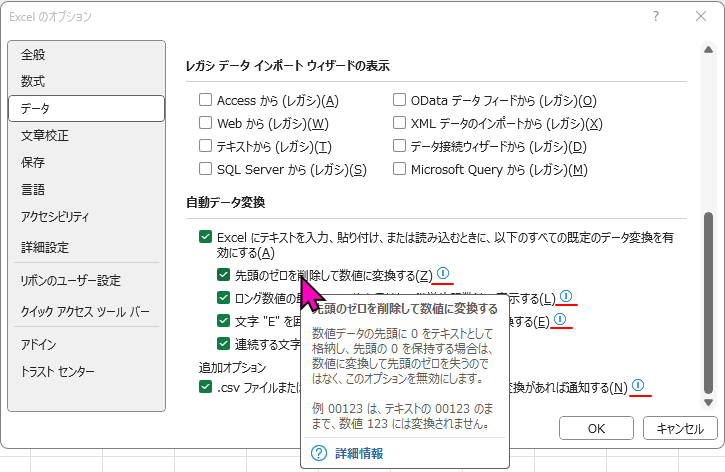The width and height of the screenshot is (725, 472).
Task: Enable データ接続ウィザードから (レガシ) checkbox
Action: coord(399,146)
